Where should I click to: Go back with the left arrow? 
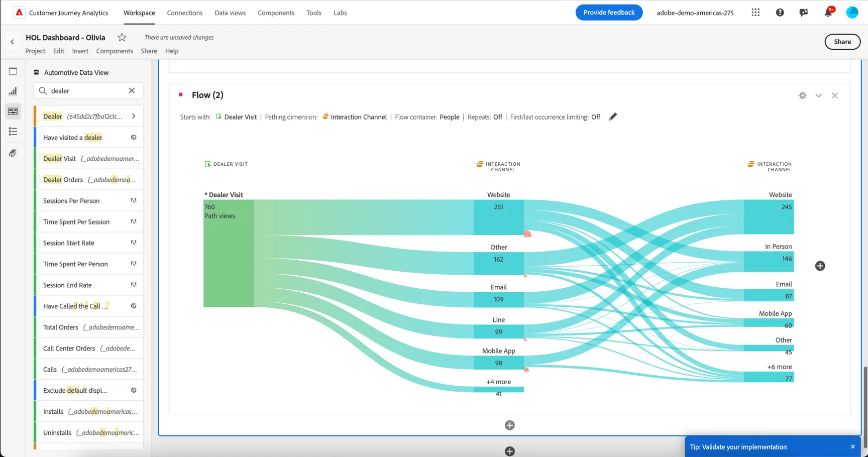(12, 42)
